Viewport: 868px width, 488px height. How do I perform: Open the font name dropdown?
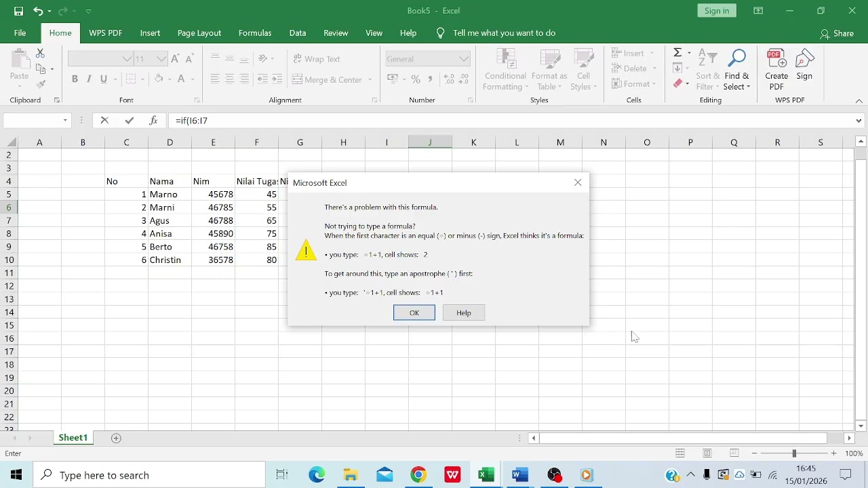pyautogui.click(x=127, y=59)
